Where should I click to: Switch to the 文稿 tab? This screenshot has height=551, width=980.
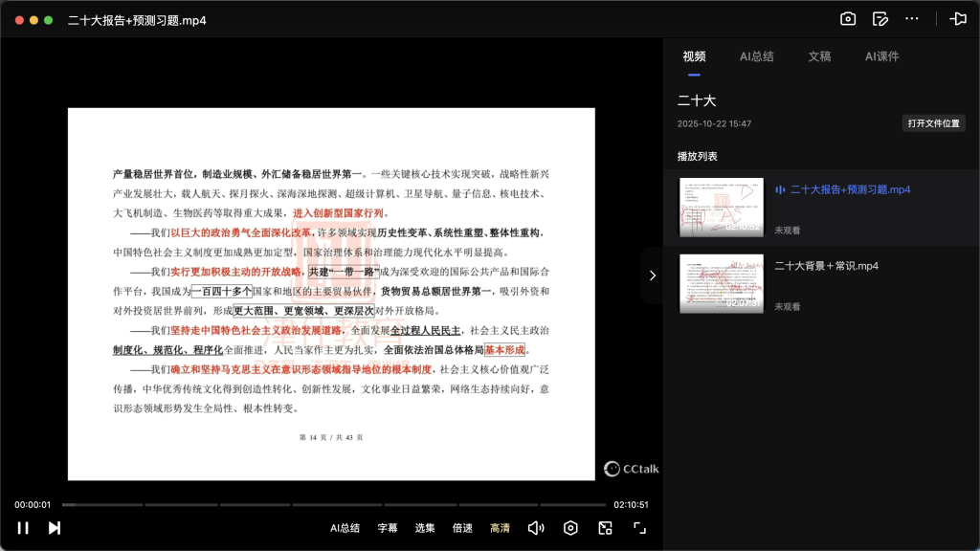(819, 56)
